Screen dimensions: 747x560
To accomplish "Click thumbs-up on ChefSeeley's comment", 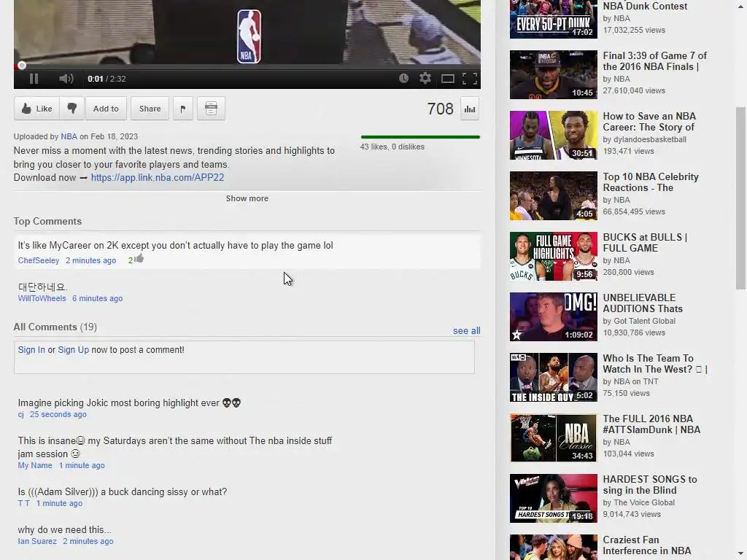I will coord(139,259).
